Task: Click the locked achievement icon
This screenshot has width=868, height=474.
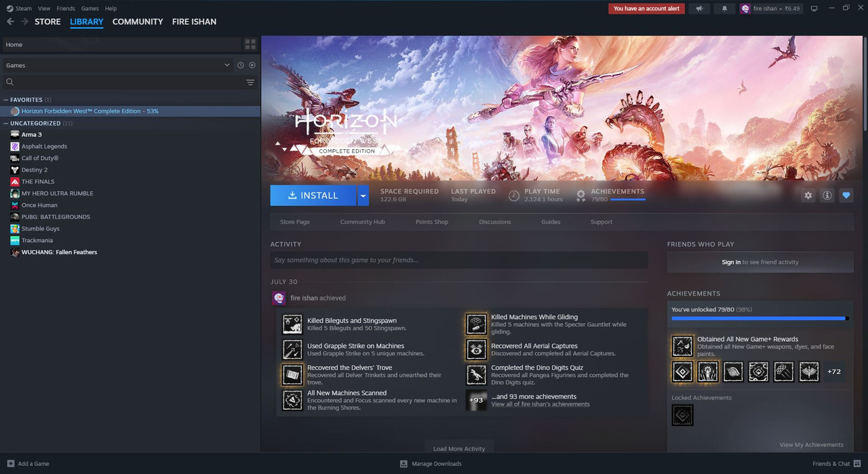Action: tap(682, 415)
